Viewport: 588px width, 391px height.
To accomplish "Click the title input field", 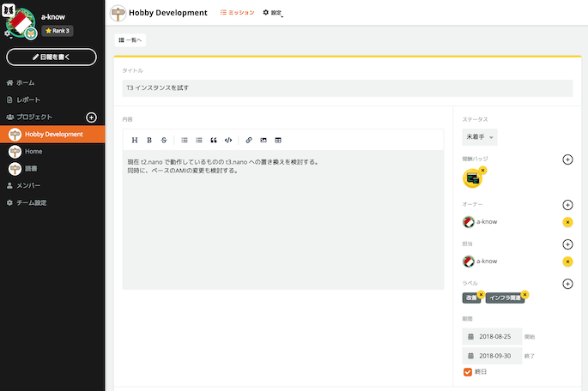I will pos(348,88).
